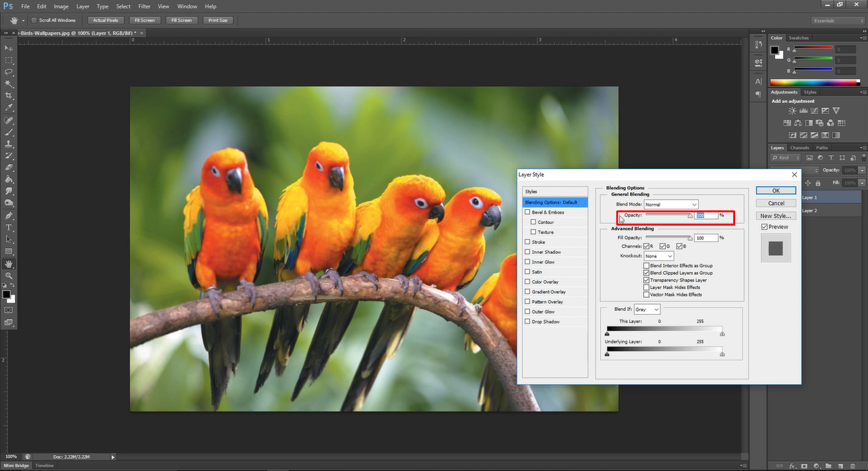Enable the Stroke style checkbox
The width and height of the screenshot is (868, 471).
(528, 242)
